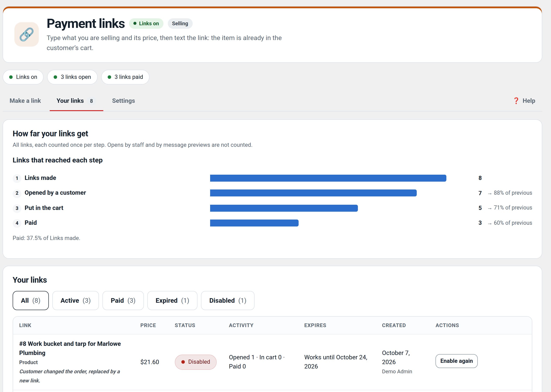Click the chain link icon beside Payment links
This screenshot has width=551, height=392.
(27, 34)
